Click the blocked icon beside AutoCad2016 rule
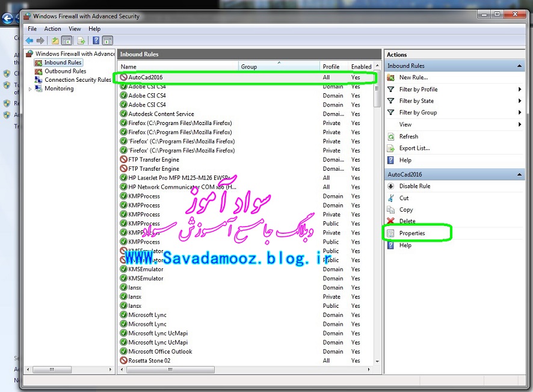Screen dimensions: 533x392 pyautogui.click(x=124, y=78)
